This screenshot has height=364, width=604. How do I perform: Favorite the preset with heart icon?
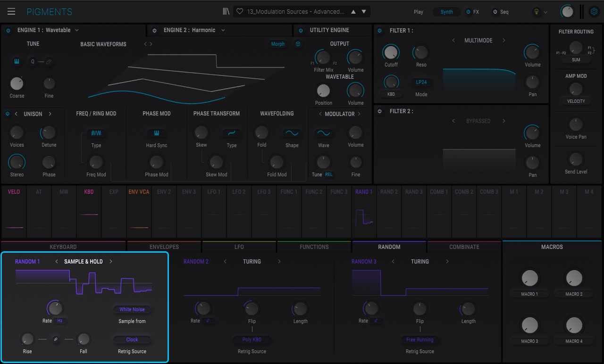(240, 12)
